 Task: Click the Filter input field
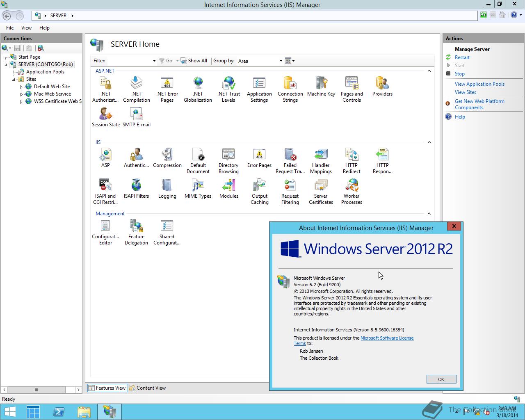(x=129, y=61)
